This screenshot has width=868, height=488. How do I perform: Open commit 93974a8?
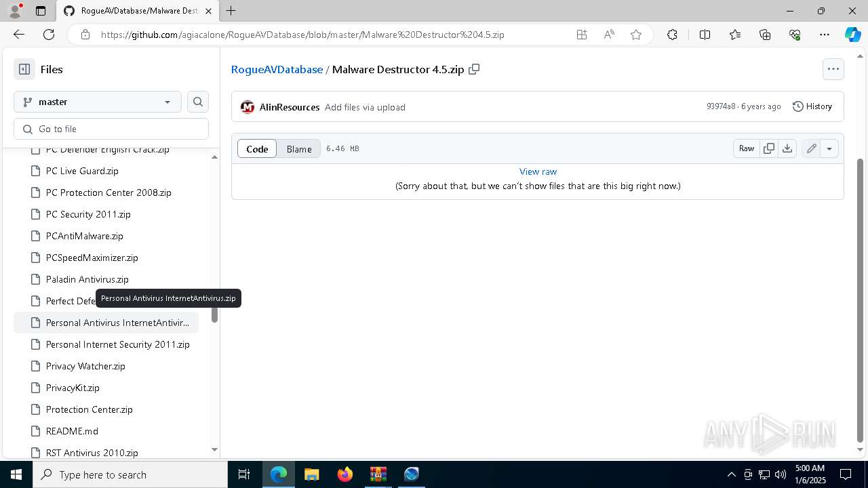[x=721, y=106]
